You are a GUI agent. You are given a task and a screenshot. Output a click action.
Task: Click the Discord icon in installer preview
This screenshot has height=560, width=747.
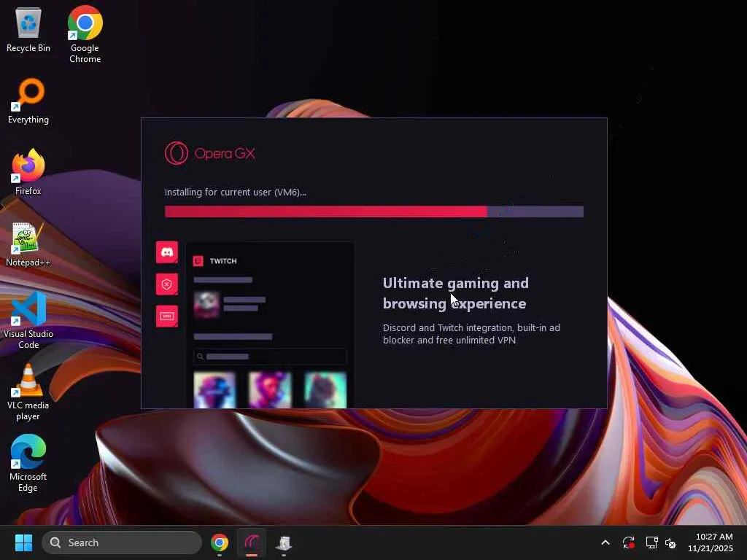point(167,252)
